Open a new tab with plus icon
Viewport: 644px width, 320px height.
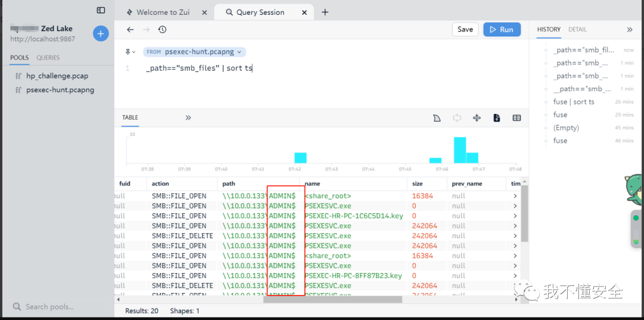click(325, 13)
